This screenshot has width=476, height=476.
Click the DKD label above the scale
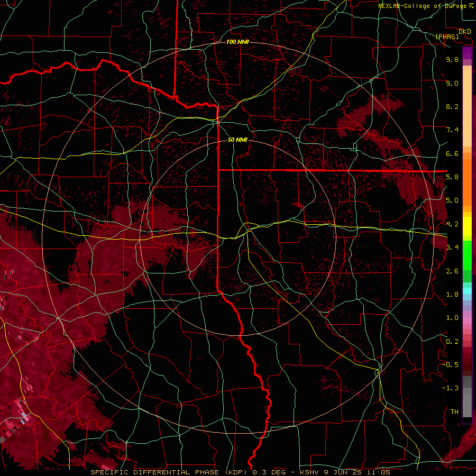pyautogui.click(x=464, y=32)
